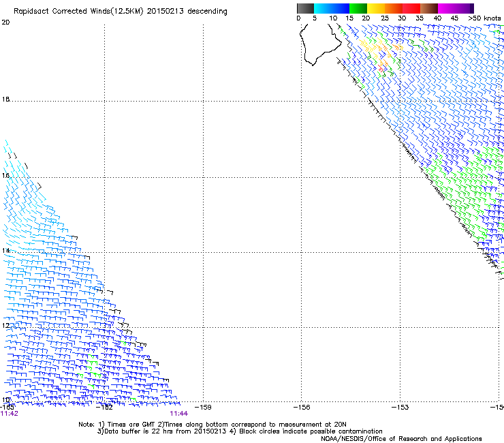The width and height of the screenshot is (504, 443).
Task: Click the brown 35-40 knots legend segment
Action: point(429,8)
